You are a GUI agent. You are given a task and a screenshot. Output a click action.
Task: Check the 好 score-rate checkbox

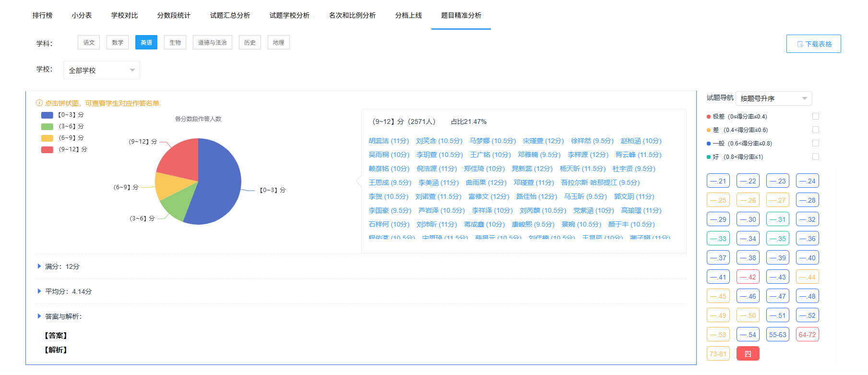(815, 157)
